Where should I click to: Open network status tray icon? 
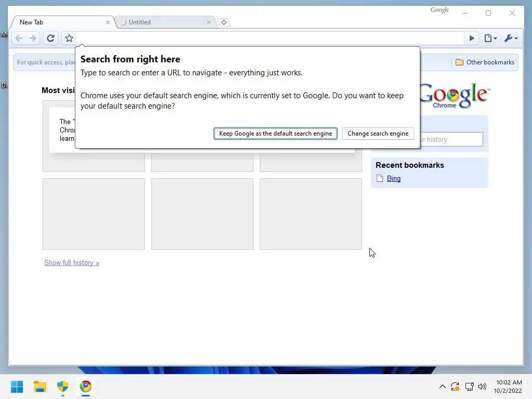pos(469,387)
